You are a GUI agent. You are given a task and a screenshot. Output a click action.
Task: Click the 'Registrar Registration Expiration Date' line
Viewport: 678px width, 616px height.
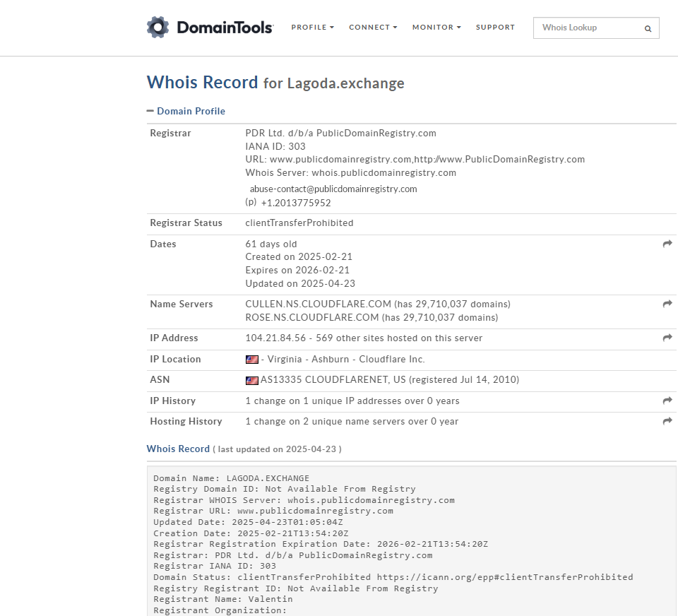point(321,544)
